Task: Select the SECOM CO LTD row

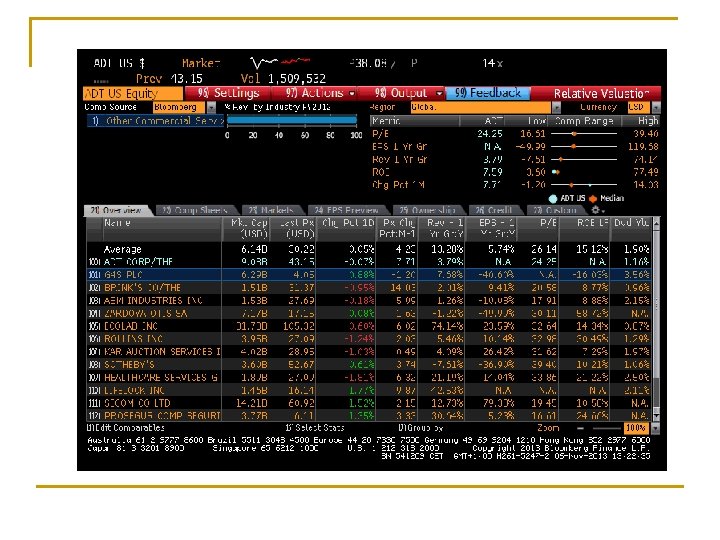Action: 369,403
